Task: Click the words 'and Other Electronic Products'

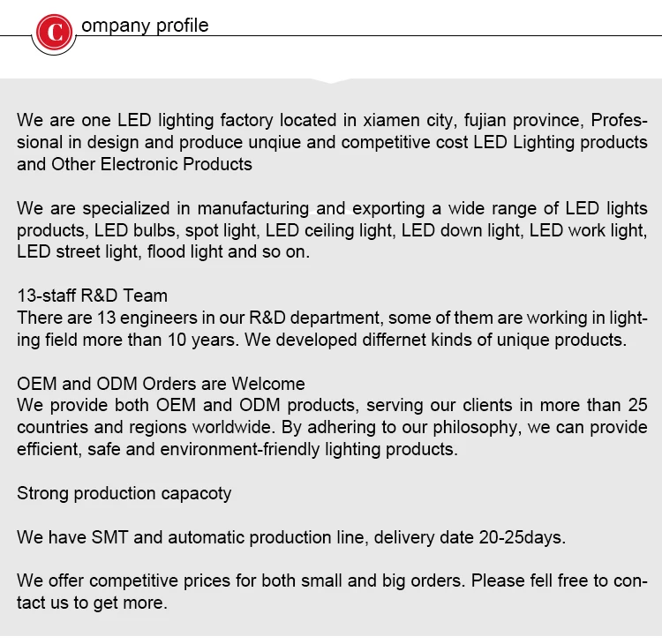Action: [134, 164]
